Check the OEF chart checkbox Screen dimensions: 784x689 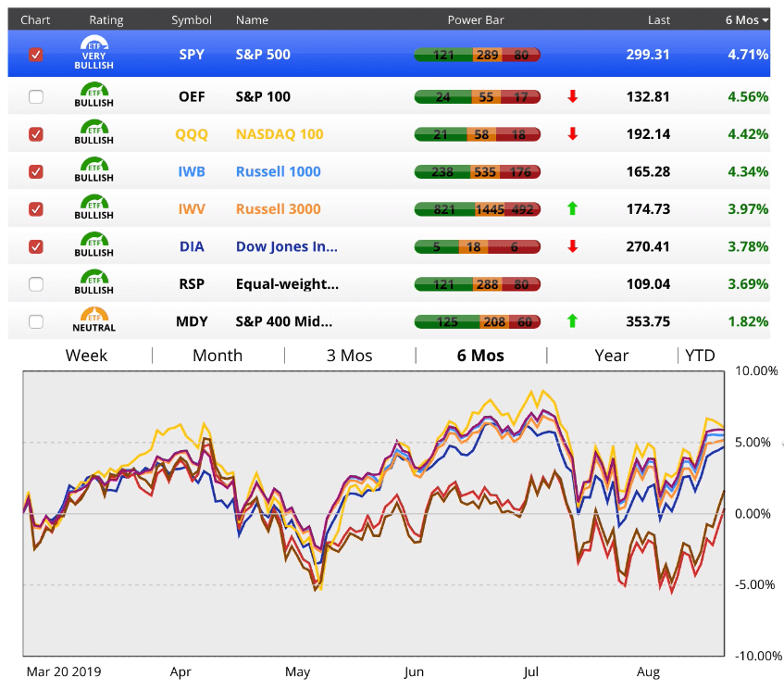click(x=35, y=96)
